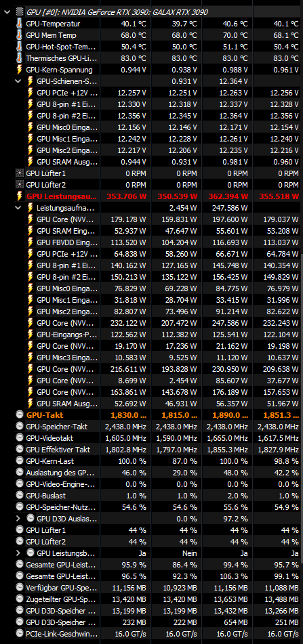Select the Auslastung des GP... label
Viewport: 303px width, 644px height.
60,472
